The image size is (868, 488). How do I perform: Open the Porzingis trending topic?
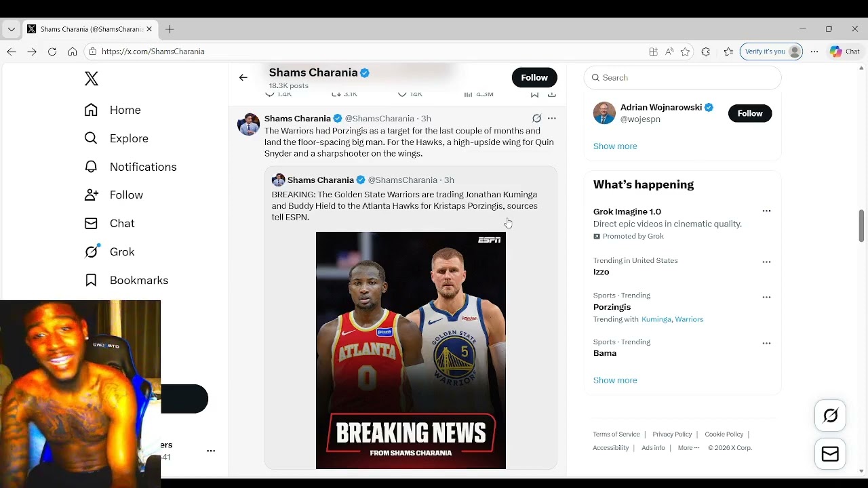612,307
